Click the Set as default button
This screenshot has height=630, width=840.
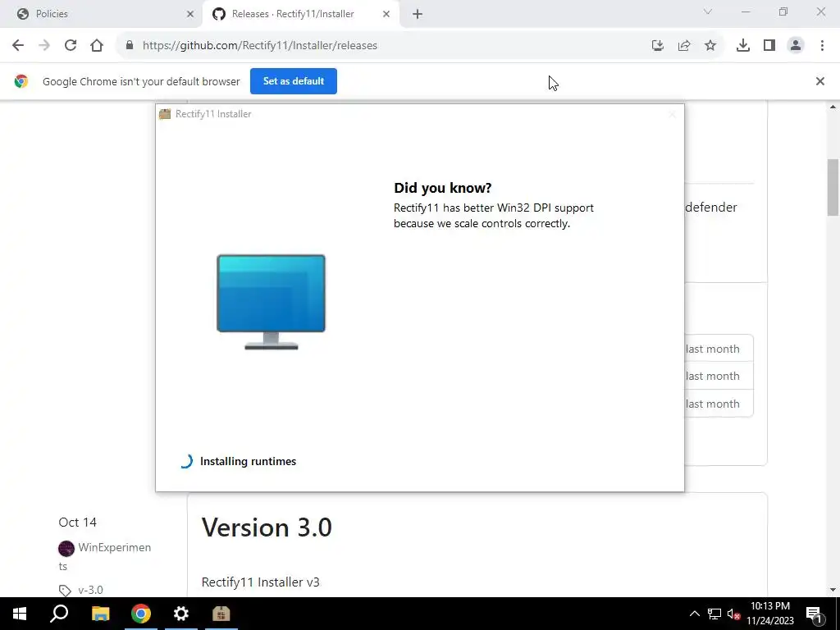pyautogui.click(x=294, y=81)
